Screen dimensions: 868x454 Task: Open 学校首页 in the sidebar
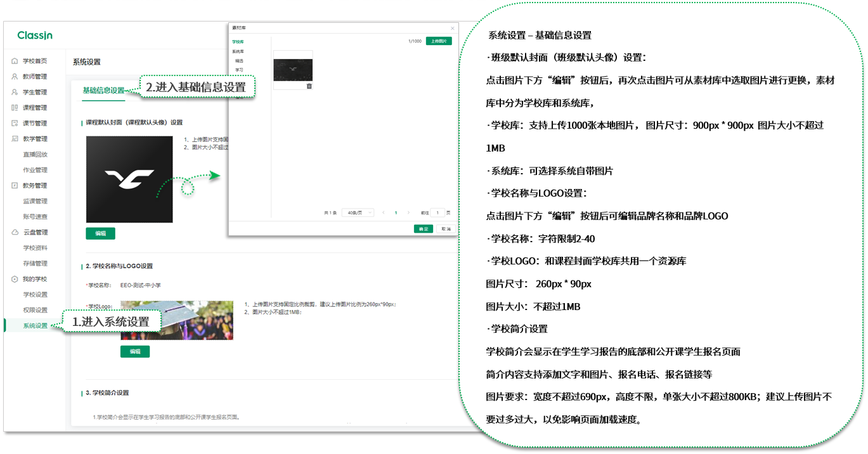point(35,61)
